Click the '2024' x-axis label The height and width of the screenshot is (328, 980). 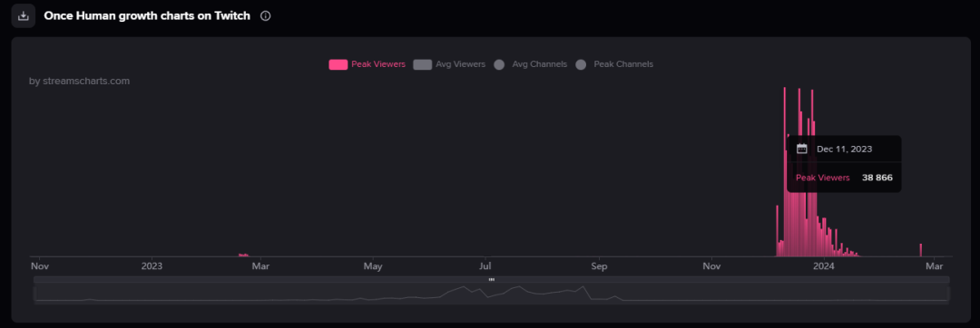coord(824,266)
